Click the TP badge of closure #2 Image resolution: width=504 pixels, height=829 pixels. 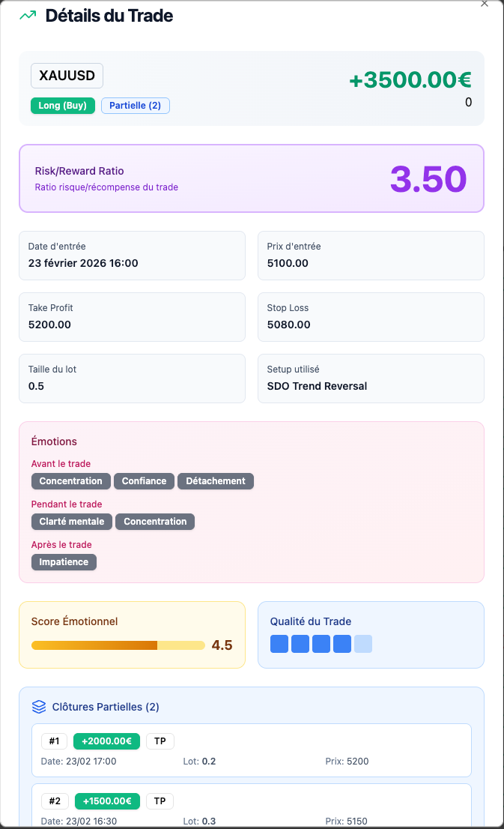click(160, 801)
